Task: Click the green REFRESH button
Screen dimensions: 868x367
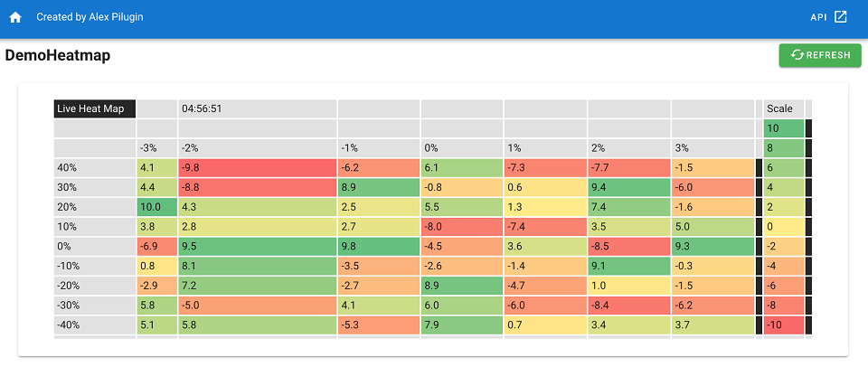Action: 820,55
